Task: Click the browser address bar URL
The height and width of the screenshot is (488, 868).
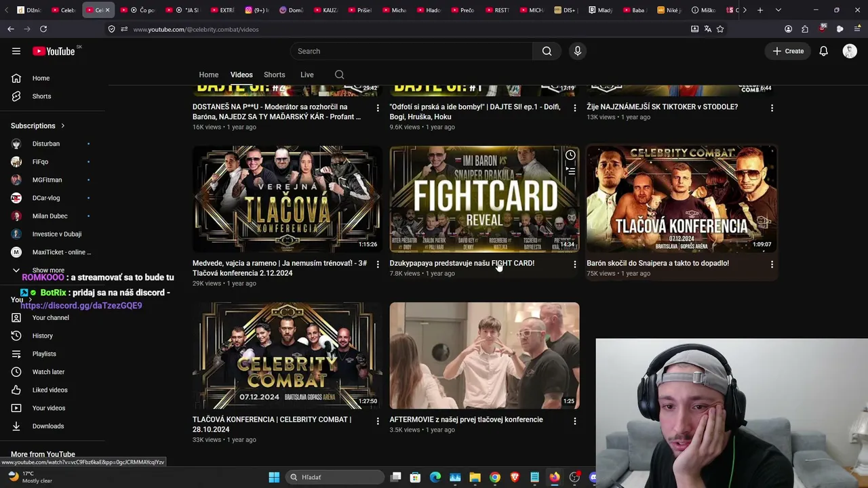Action: [196, 29]
